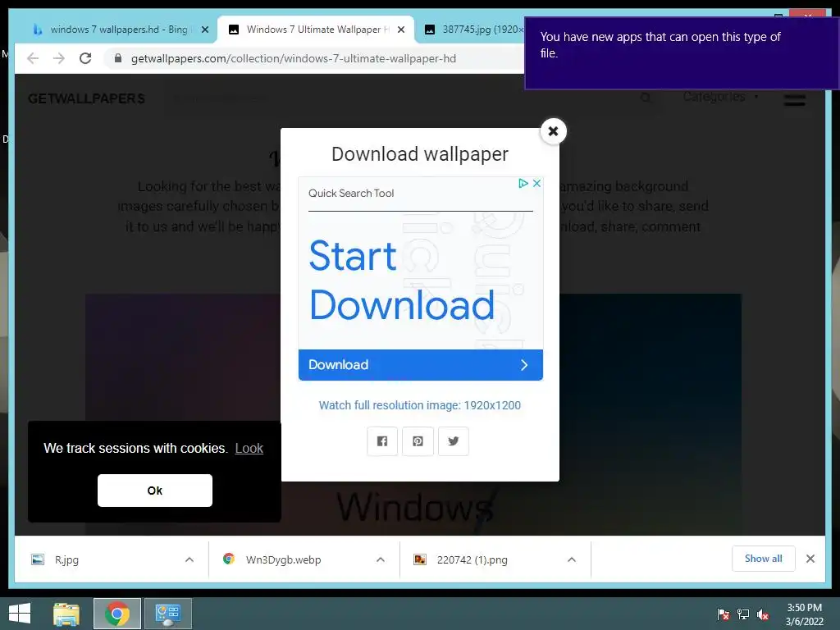Open the clock showing 3:50 PM
This screenshot has width=840, height=630.
(804, 614)
